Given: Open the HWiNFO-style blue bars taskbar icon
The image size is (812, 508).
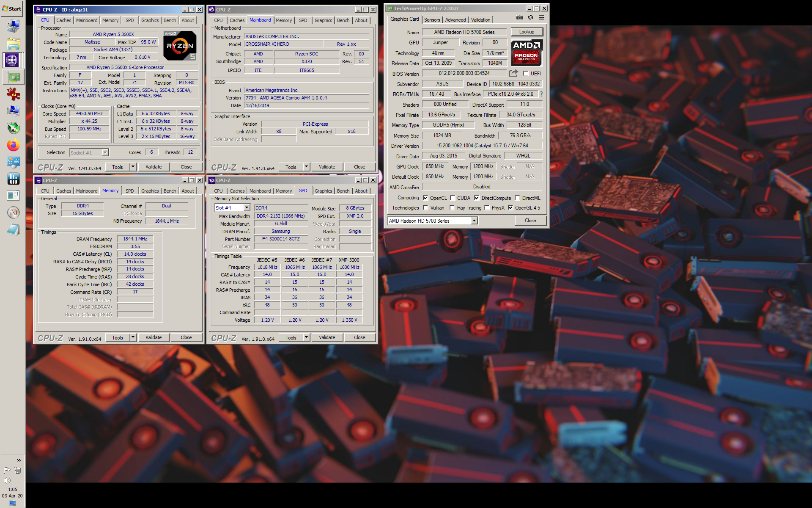Looking at the screenshot, I should coord(13,179).
